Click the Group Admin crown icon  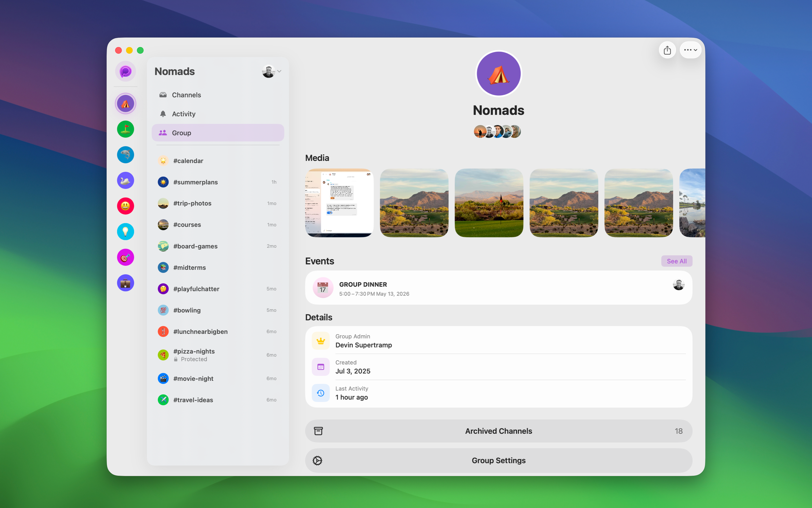tap(321, 341)
